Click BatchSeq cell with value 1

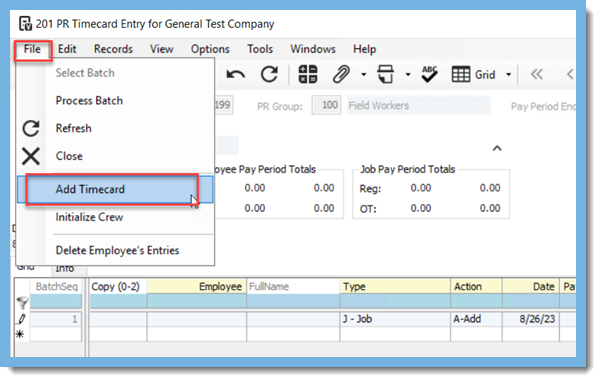(56, 320)
